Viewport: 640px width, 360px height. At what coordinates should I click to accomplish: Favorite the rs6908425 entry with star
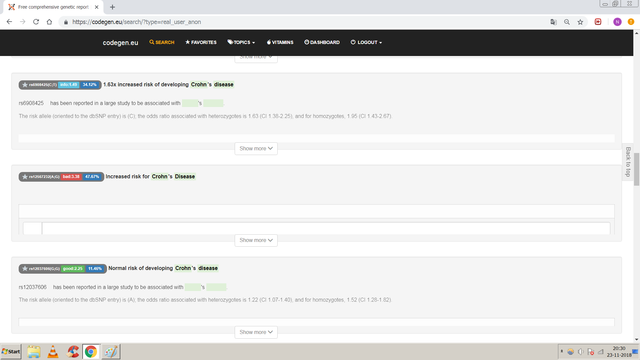coord(25,85)
